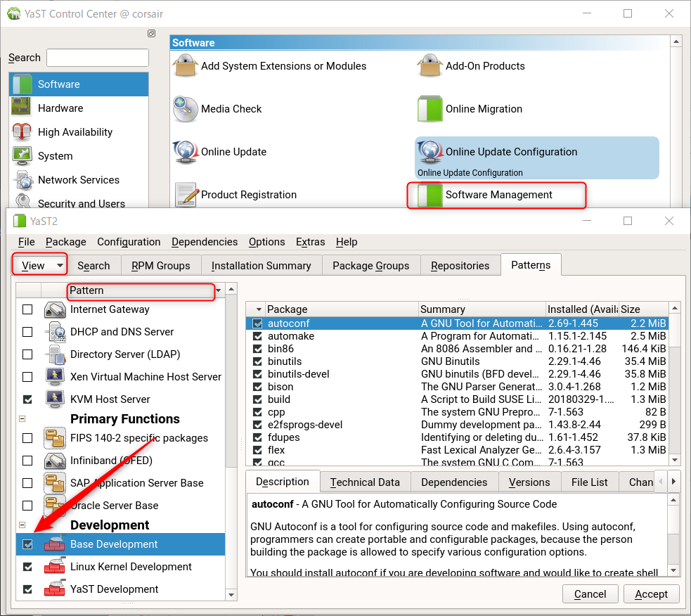Viewport: 691px width, 616px height.
Task: Open Add System Extensions or Modules icon
Action: click(x=185, y=65)
